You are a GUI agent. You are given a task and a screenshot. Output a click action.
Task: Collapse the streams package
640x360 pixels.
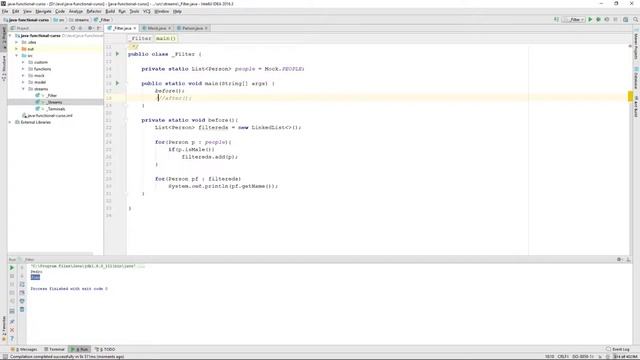pos(23,89)
